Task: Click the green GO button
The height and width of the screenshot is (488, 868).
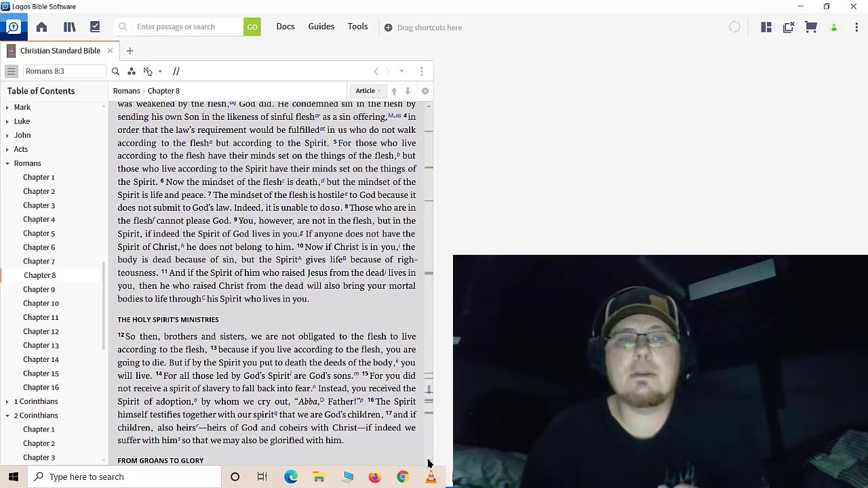Action: click(252, 27)
